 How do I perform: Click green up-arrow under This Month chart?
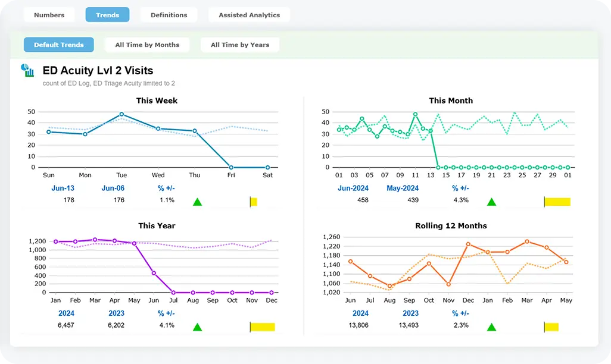click(x=491, y=202)
